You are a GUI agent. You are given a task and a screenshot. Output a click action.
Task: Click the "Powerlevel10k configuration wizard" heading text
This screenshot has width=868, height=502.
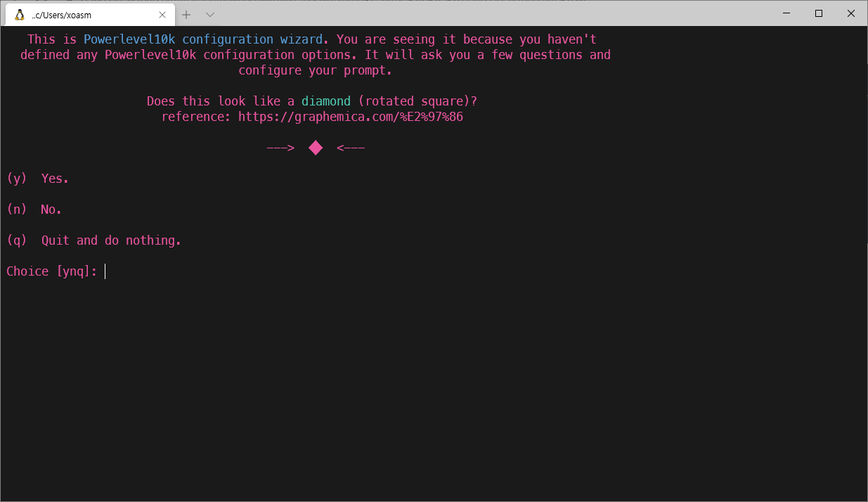click(x=203, y=39)
